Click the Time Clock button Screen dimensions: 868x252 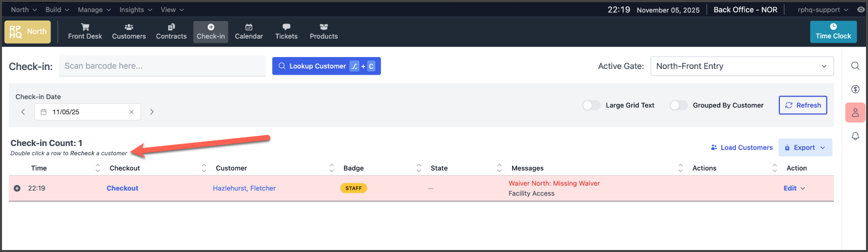[833, 31]
